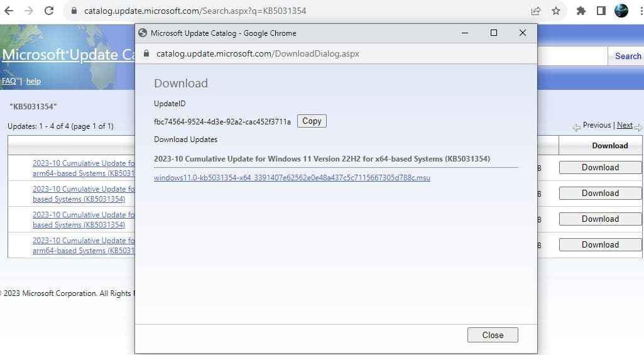Open the FAQ link
Screen dimensions: 644x355
tap(9, 81)
